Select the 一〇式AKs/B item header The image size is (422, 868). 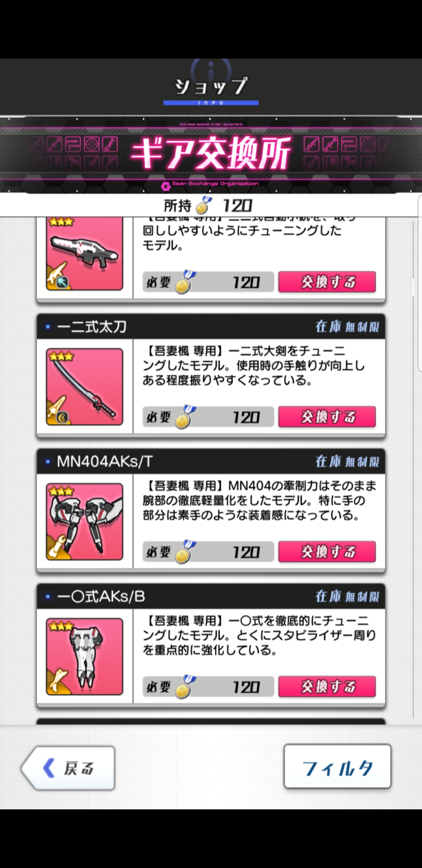coord(211,596)
